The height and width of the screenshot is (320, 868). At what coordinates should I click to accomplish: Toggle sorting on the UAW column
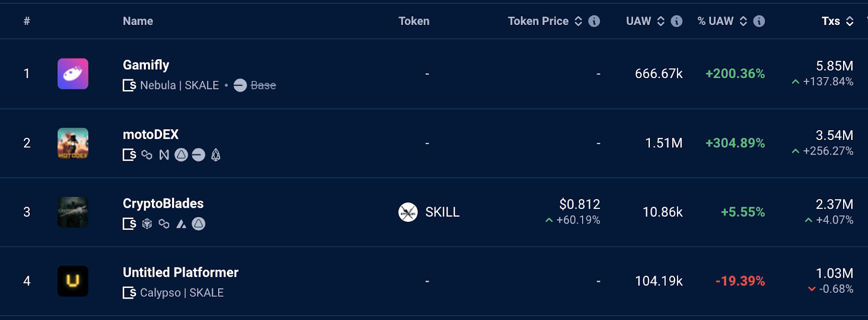(x=660, y=21)
